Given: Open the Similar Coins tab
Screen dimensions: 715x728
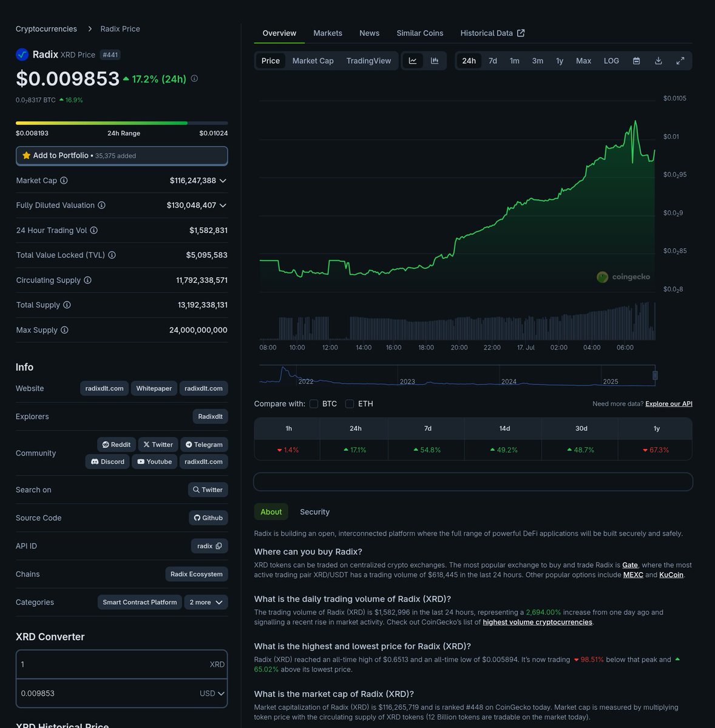Looking at the screenshot, I should pos(420,33).
